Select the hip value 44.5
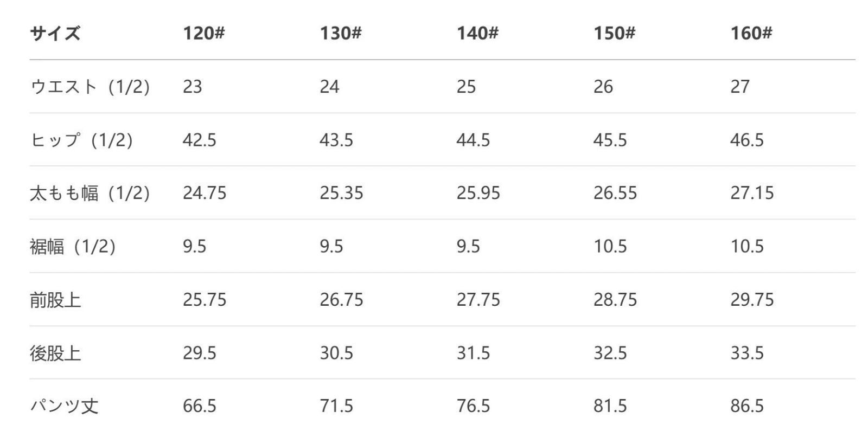868x431 pixels. (x=473, y=140)
